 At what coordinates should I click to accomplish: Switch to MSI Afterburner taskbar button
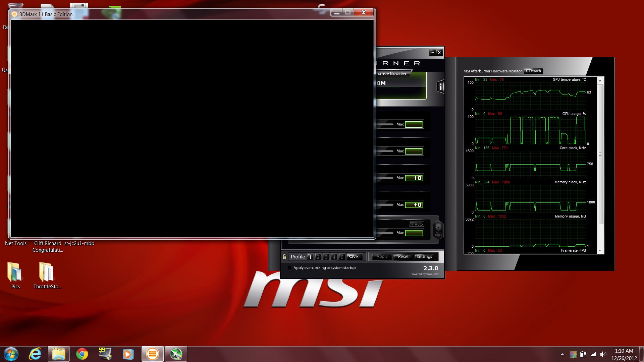176,354
